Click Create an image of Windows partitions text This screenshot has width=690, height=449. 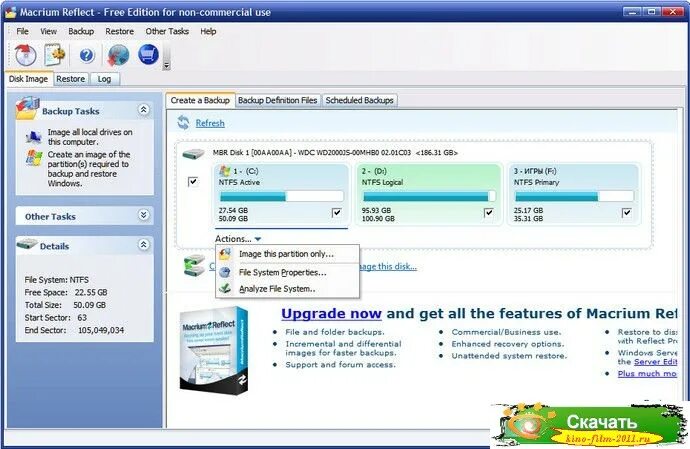[89, 169]
